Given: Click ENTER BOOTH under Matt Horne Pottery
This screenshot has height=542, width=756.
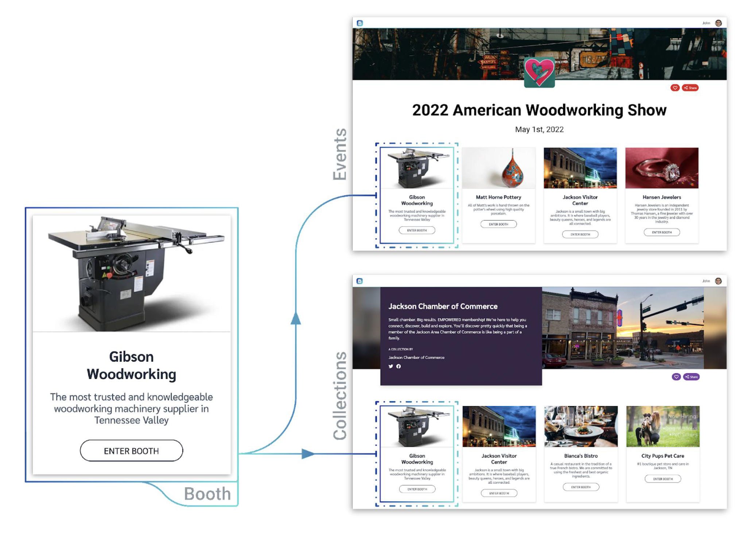Looking at the screenshot, I should 498,224.
